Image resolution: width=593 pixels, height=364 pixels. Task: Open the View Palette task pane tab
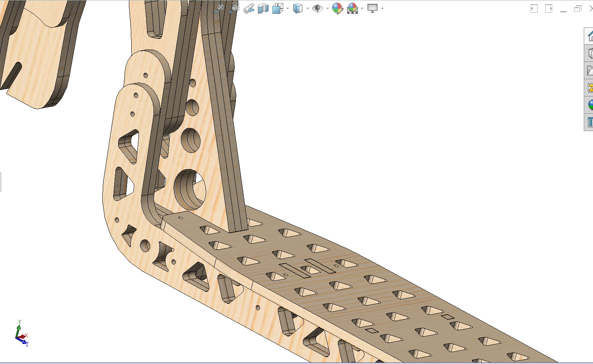589,88
